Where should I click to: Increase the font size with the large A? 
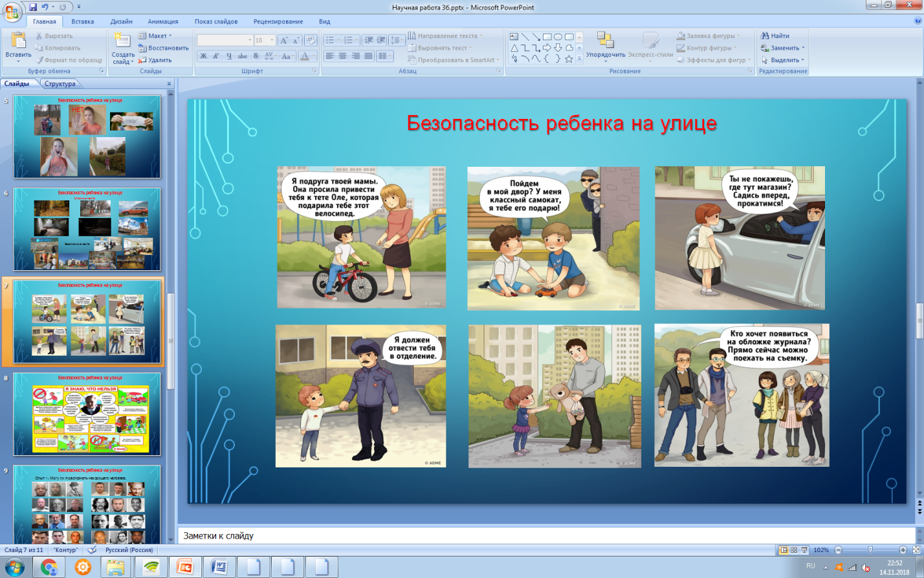tap(283, 40)
